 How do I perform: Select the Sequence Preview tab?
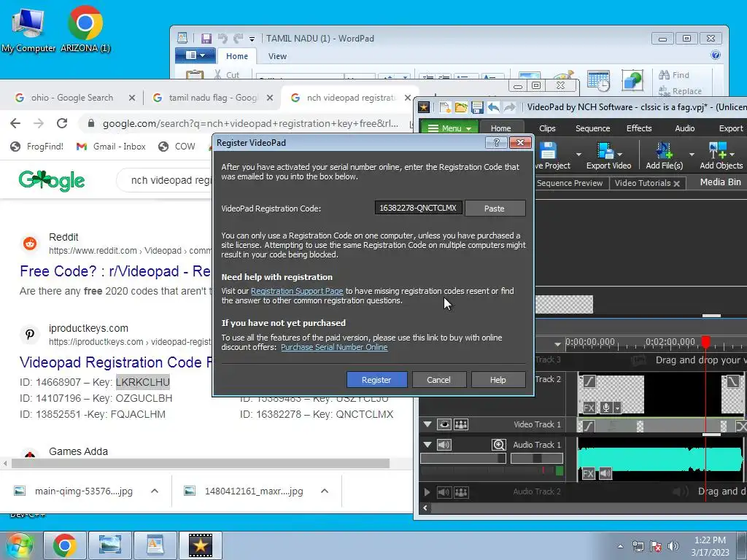(570, 183)
